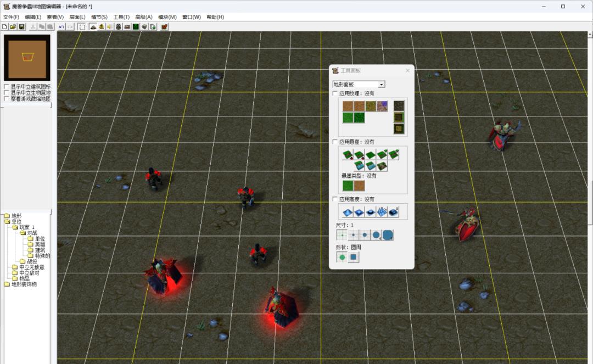Close the 工具面板 floating palette
This screenshot has width=593, height=364.
[407, 71]
